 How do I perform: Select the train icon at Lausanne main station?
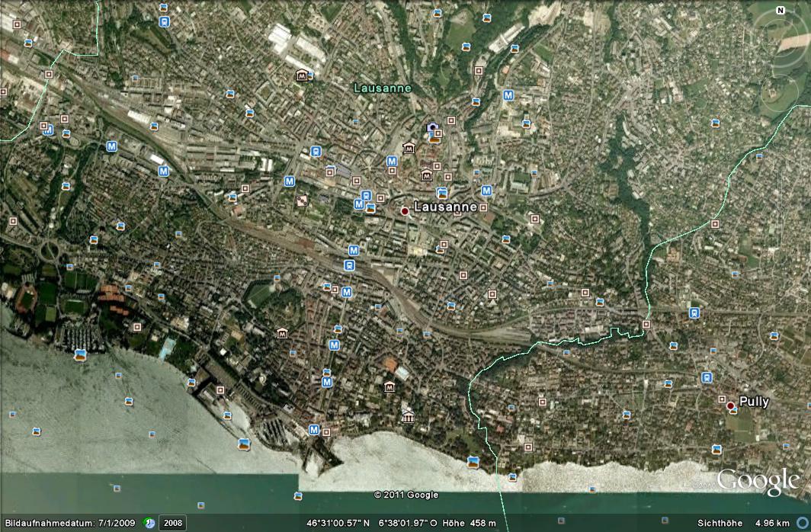point(349,265)
